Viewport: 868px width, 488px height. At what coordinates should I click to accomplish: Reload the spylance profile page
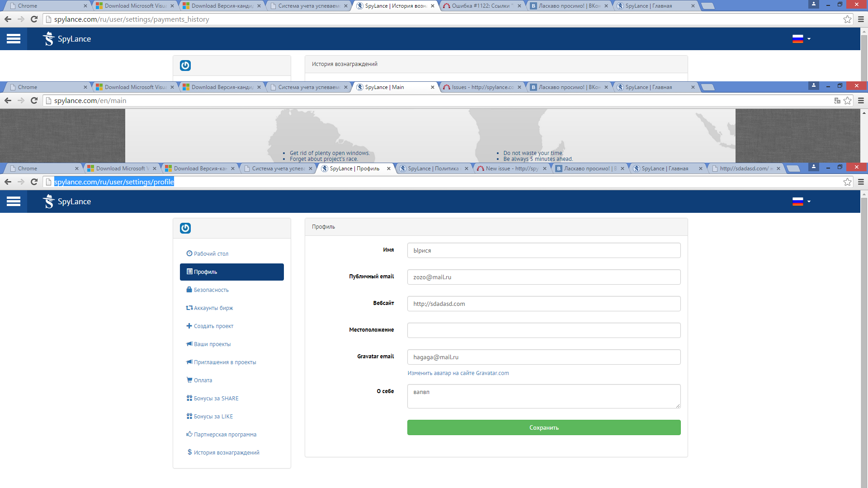click(34, 182)
